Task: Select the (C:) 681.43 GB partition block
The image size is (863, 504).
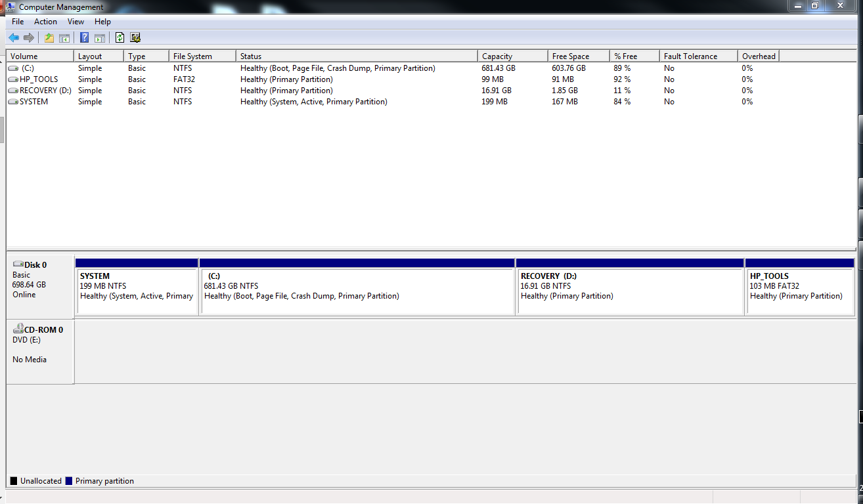Action: (357, 287)
